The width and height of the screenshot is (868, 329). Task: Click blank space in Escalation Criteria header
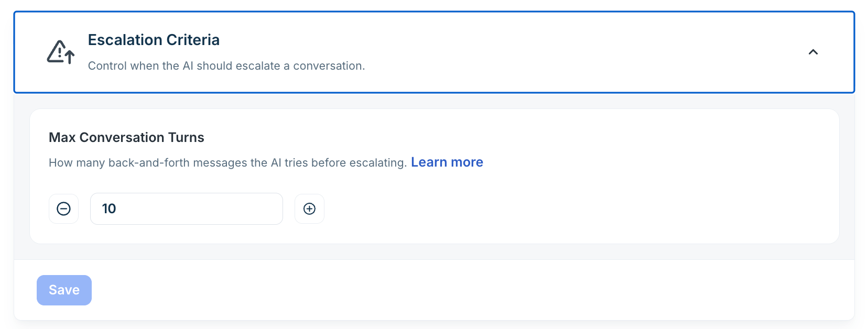tap(577, 52)
